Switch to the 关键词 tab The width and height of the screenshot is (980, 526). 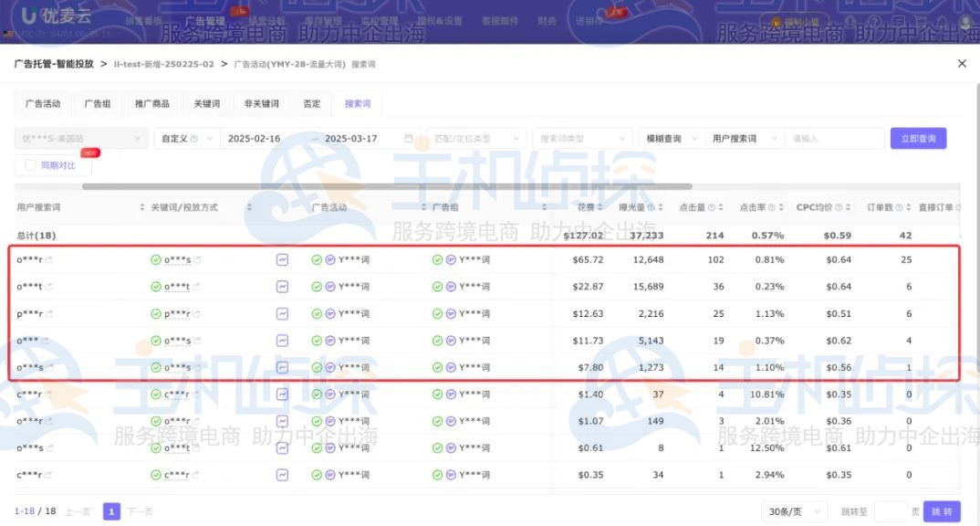click(206, 103)
